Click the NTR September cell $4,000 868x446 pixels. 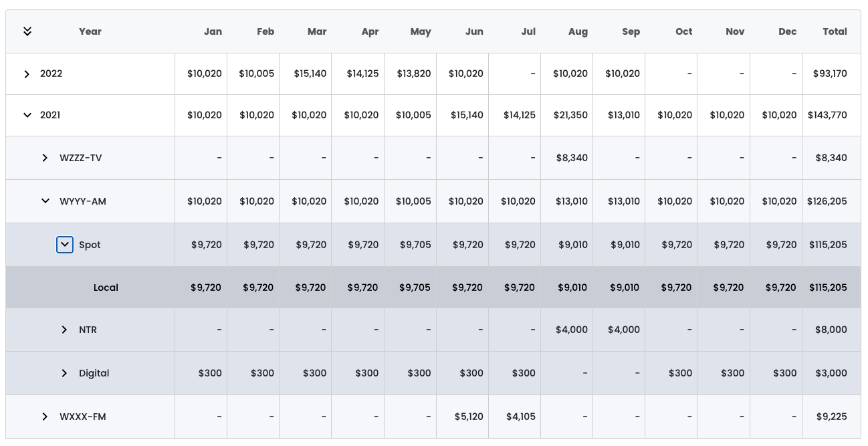tap(623, 330)
